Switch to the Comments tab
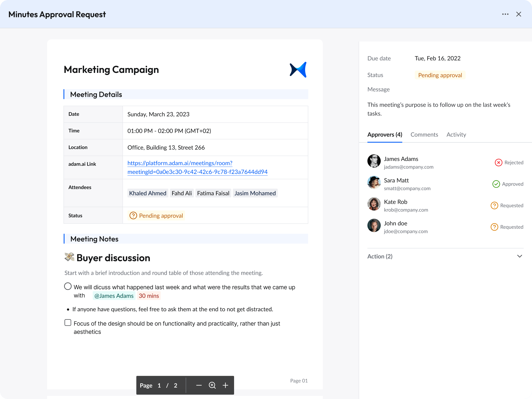Viewport: 532px width, 399px height. click(424, 135)
